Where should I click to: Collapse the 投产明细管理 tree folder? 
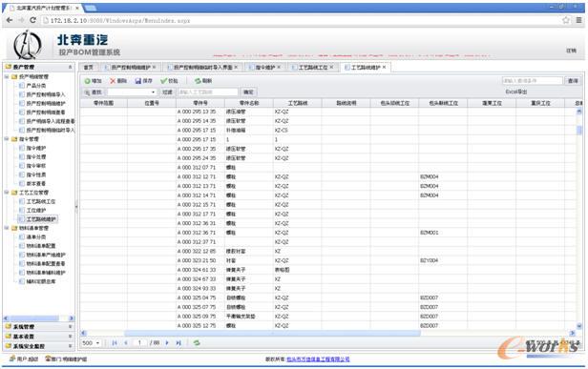point(7,77)
